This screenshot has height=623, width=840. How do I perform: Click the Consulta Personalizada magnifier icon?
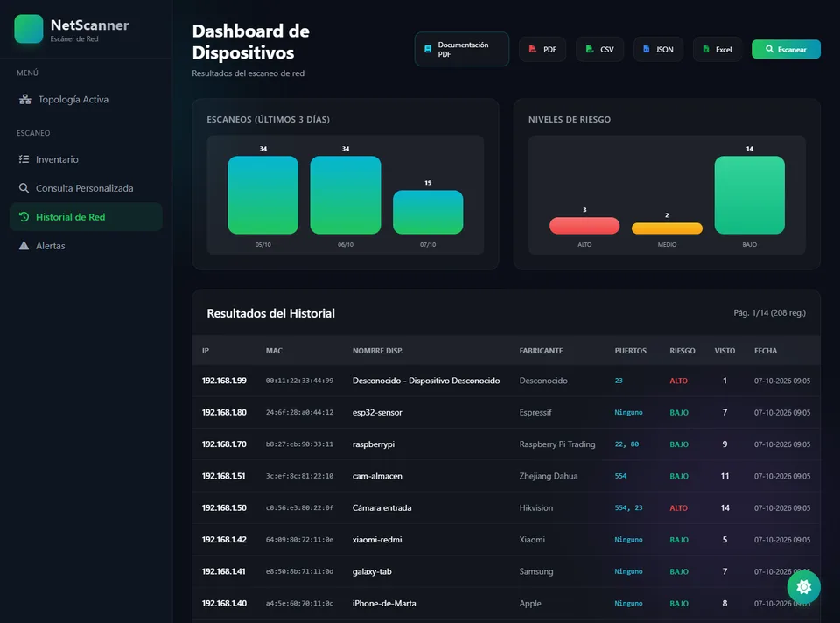[24, 188]
